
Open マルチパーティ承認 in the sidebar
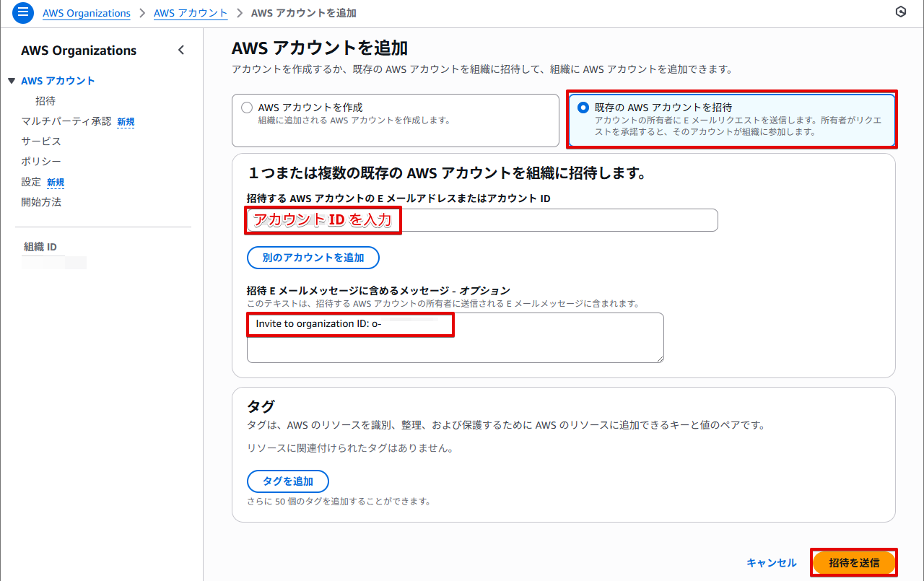coord(66,121)
